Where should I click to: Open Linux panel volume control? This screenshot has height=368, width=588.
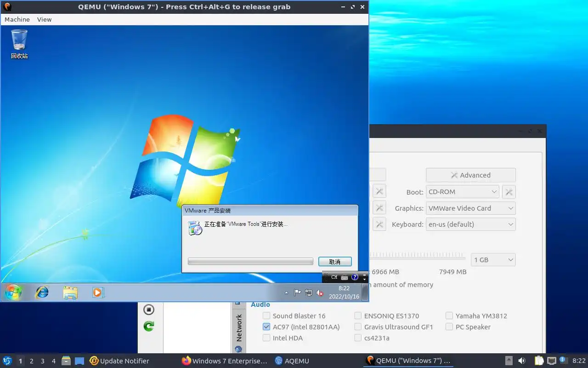[x=522, y=361]
